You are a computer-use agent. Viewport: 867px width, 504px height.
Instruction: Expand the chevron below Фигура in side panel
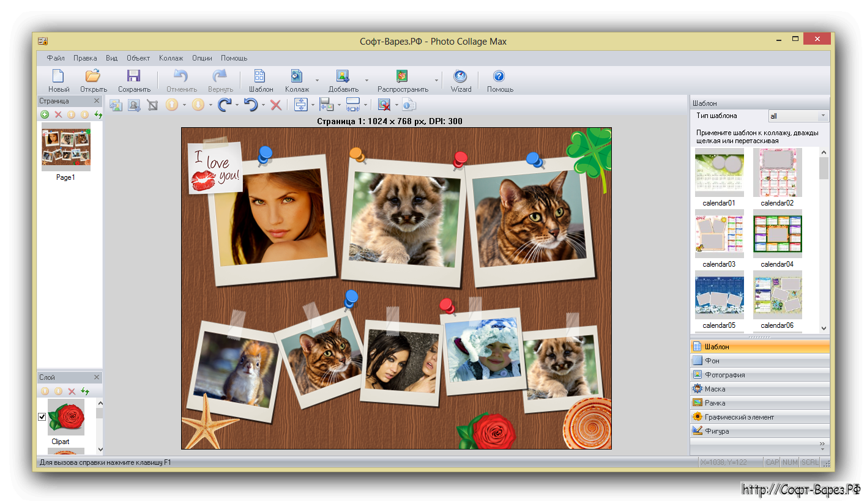click(822, 447)
